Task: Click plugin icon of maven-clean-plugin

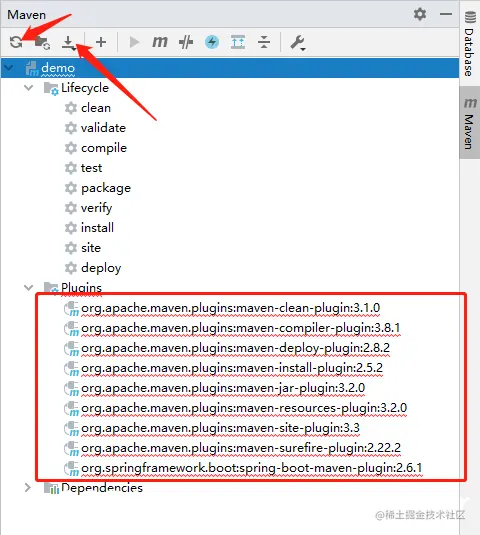Action: click(71, 309)
